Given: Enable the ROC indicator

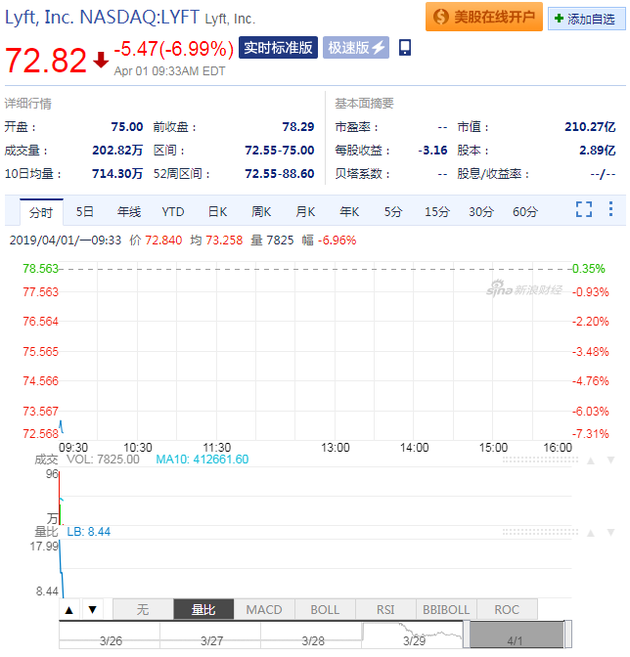Looking at the screenshot, I should (x=507, y=609).
